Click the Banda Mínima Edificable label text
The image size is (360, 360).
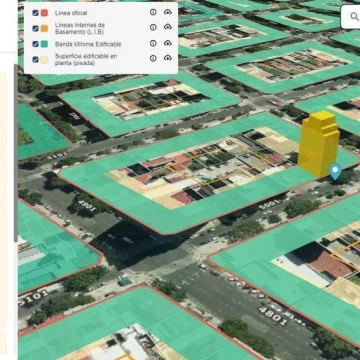point(88,44)
